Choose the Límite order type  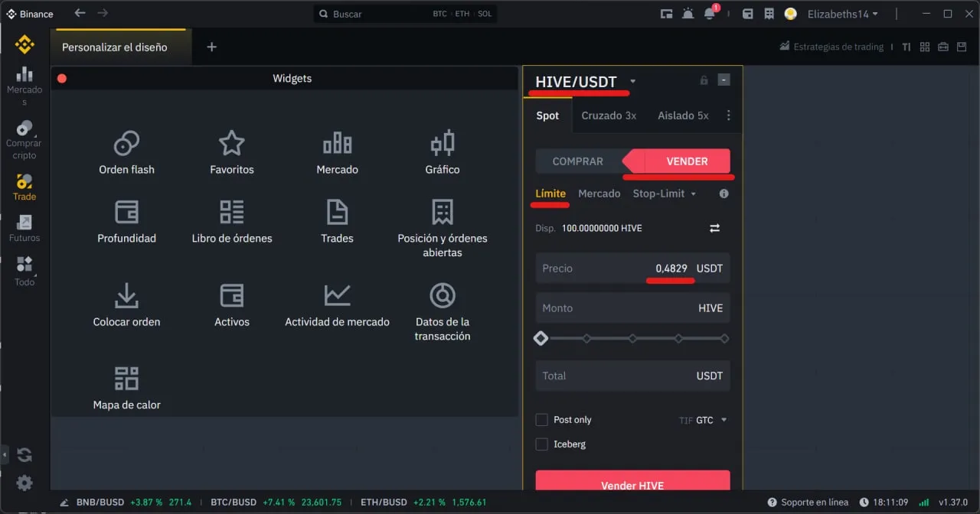click(x=550, y=194)
